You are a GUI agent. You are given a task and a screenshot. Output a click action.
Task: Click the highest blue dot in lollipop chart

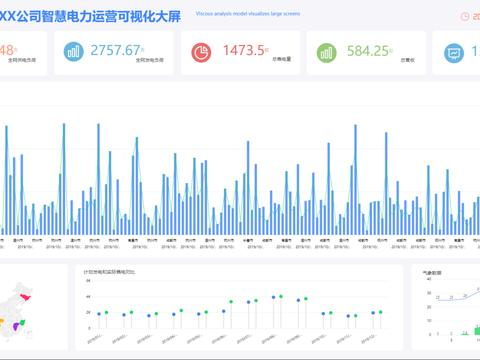tap(274, 297)
